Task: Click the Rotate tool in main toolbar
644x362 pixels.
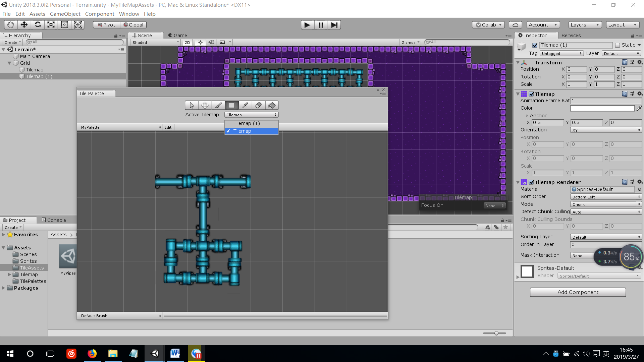Action: click(x=38, y=24)
